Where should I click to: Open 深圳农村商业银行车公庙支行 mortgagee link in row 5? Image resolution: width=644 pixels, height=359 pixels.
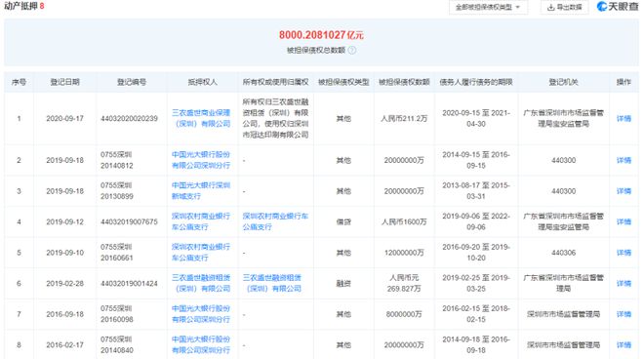point(201,253)
